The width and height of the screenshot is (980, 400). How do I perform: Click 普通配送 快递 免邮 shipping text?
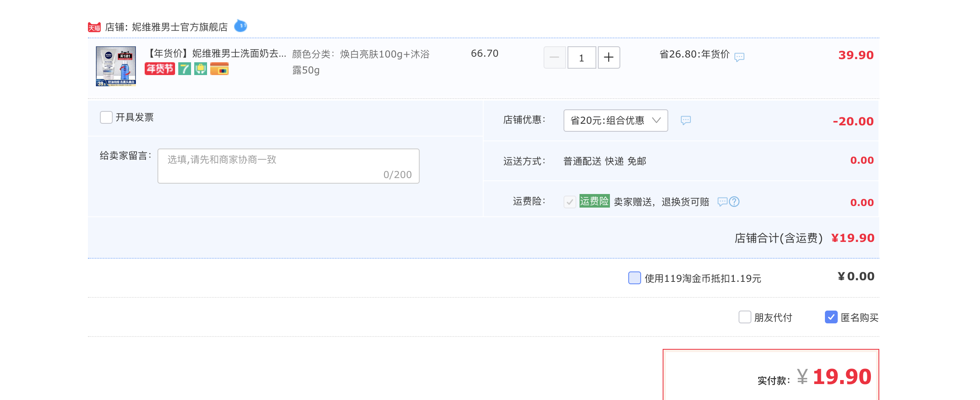tap(604, 161)
